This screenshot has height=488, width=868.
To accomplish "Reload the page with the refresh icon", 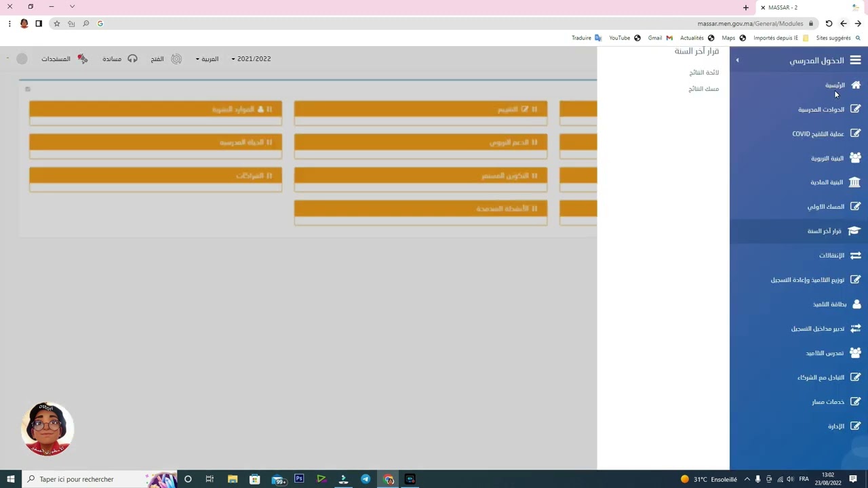I will click(829, 24).
